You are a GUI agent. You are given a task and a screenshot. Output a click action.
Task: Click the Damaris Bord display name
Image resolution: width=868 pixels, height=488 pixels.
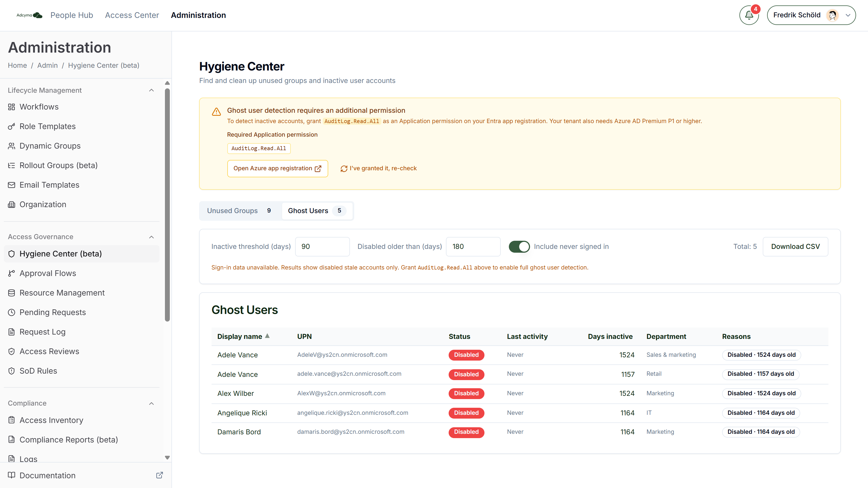point(239,432)
